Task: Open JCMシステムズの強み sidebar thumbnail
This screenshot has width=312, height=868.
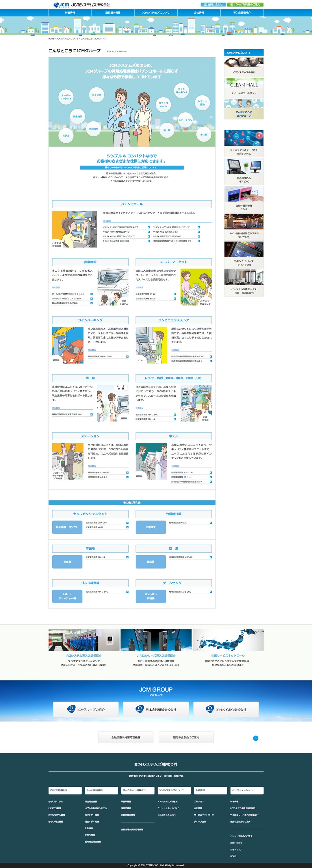Action: click(244, 67)
